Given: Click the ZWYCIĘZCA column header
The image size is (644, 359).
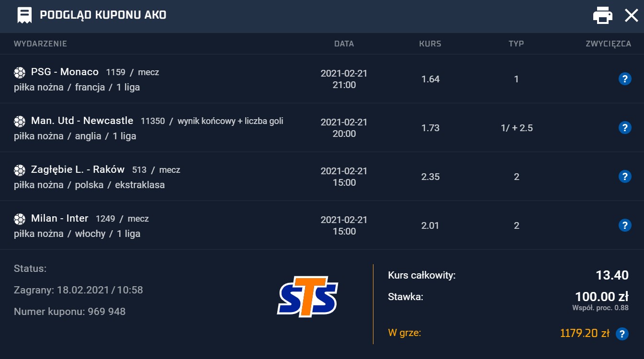Looking at the screenshot, I should [608, 44].
